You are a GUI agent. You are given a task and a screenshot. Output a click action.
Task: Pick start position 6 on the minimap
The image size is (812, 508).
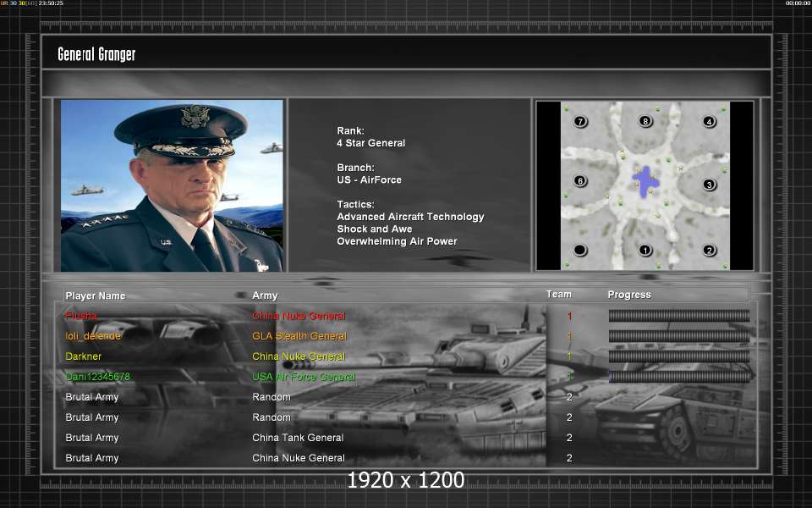(x=580, y=181)
